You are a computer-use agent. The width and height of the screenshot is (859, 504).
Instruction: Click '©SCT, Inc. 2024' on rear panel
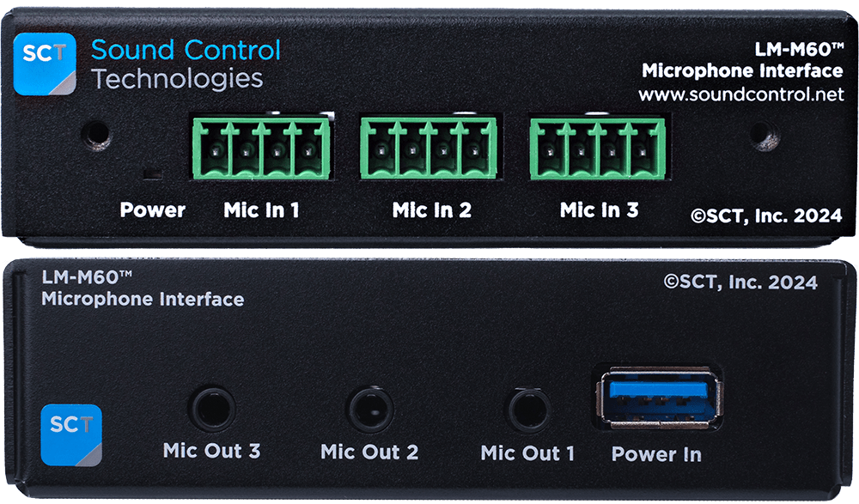tap(740, 282)
